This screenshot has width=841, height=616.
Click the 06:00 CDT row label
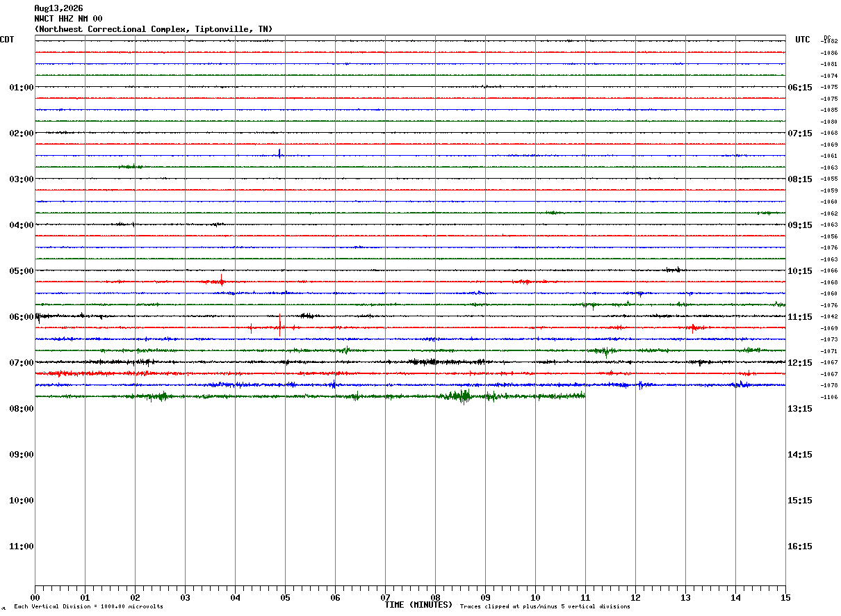pyautogui.click(x=21, y=317)
